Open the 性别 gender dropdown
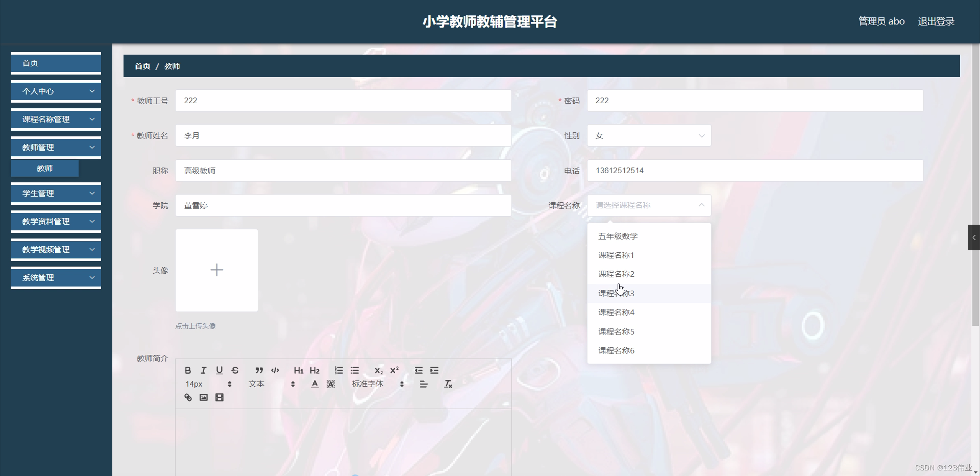This screenshot has height=476, width=980. (648, 135)
